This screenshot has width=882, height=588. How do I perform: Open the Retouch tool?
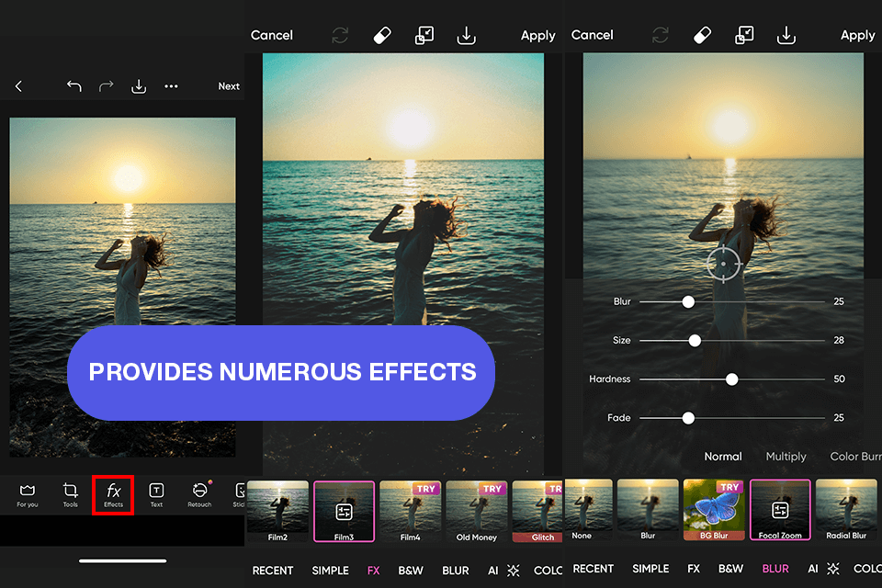click(x=199, y=494)
